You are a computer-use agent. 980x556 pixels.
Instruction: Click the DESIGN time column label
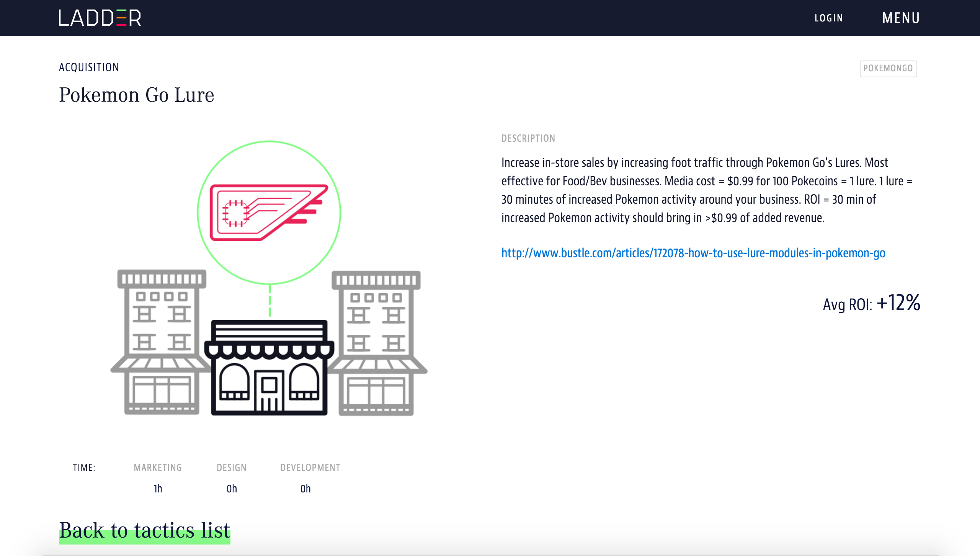tap(231, 468)
